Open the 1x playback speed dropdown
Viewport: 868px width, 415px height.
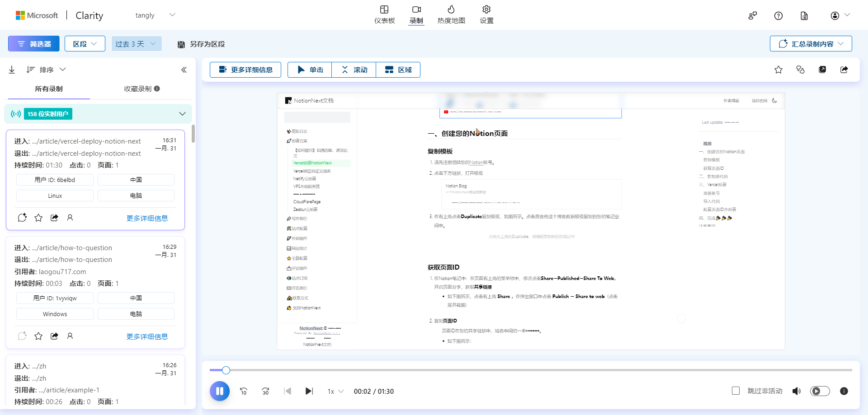click(335, 391)
